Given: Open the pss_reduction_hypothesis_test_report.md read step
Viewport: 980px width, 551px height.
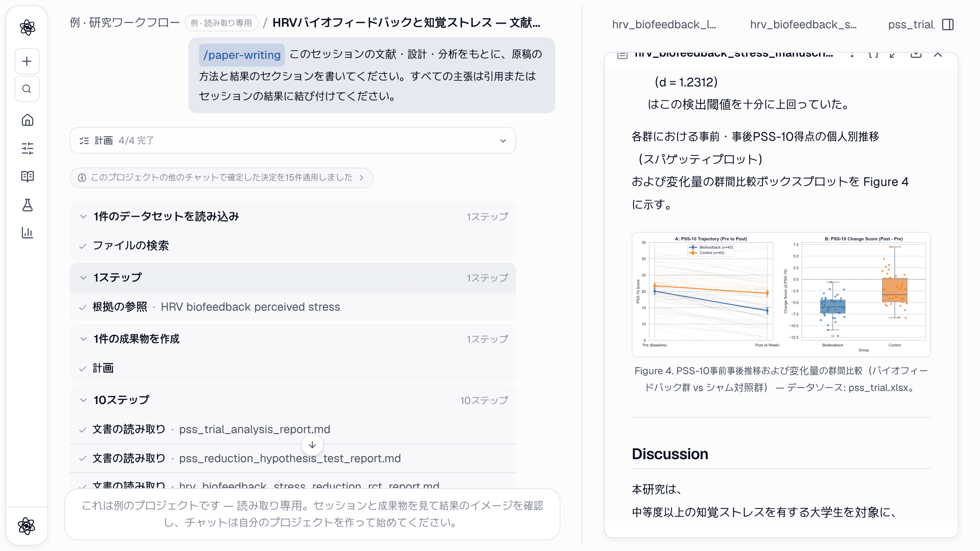Looking at the screenshot, I should click(293, 458).
